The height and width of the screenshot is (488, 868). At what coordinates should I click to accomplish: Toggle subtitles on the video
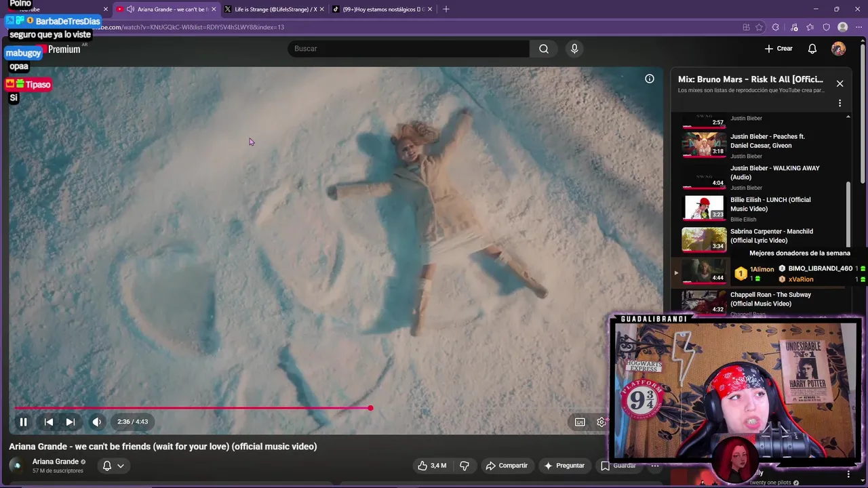point(580,422)
